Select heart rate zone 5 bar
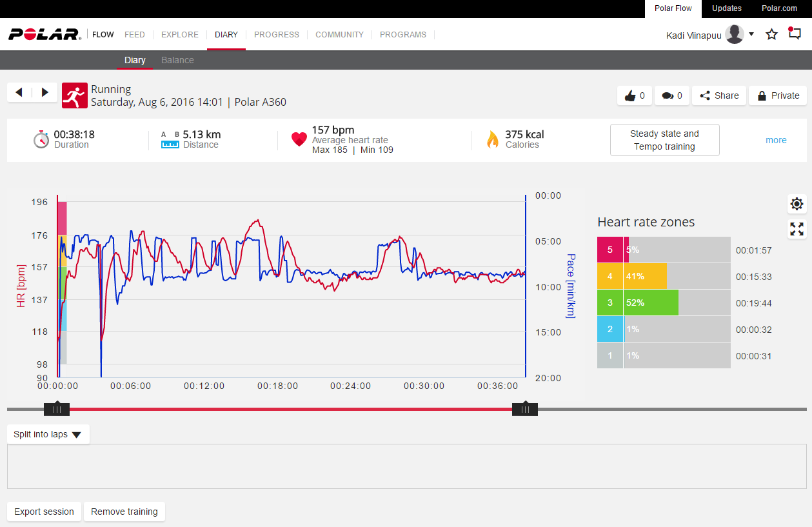Viewport: 812px width, 527px height. click(664, 250)
